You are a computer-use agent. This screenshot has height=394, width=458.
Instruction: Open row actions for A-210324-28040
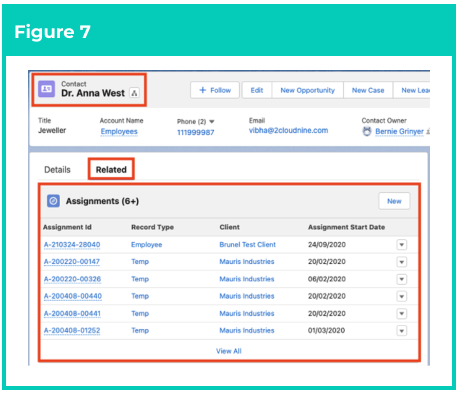402,245
